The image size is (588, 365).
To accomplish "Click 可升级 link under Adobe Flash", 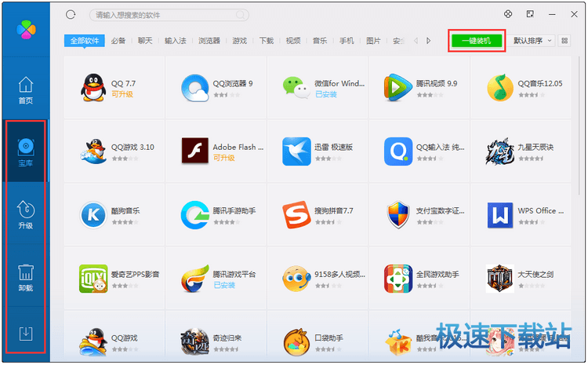I will pyautogui.click(x=224, y=158).
